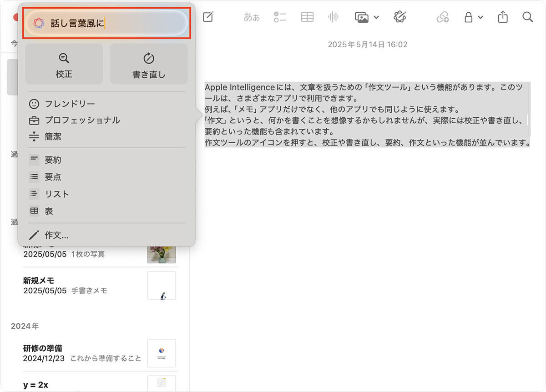
Task: Choose 要点 for key points
Action: (x=45, y=177)
